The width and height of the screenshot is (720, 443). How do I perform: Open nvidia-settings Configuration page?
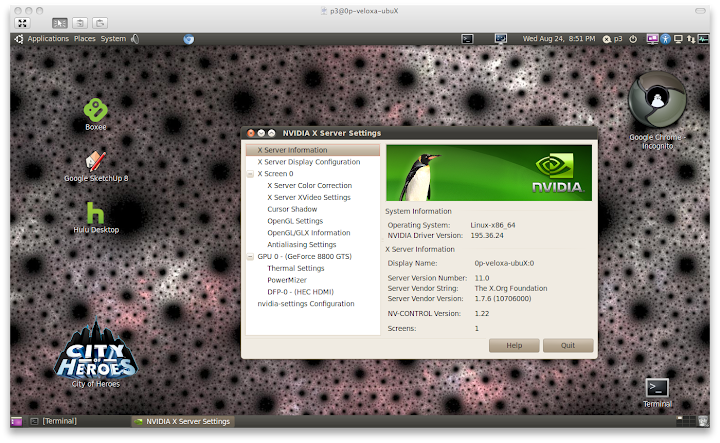pos(306,304)
